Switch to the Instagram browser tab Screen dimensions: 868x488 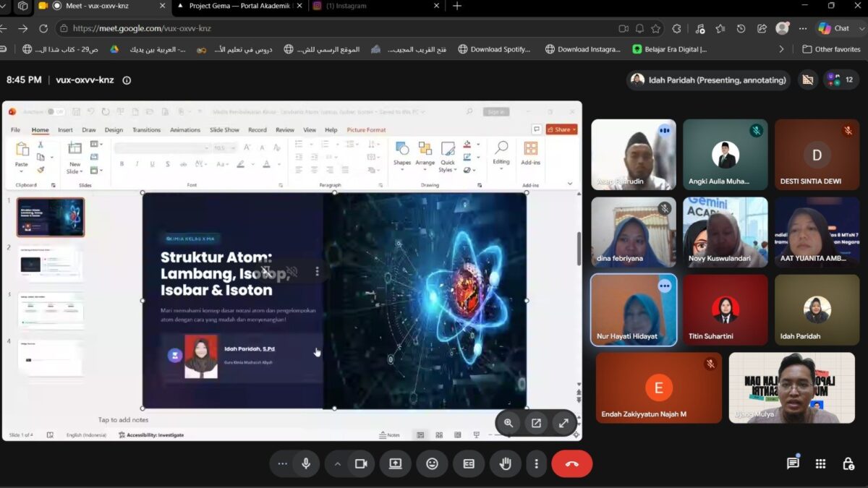(x=376, y=6)
